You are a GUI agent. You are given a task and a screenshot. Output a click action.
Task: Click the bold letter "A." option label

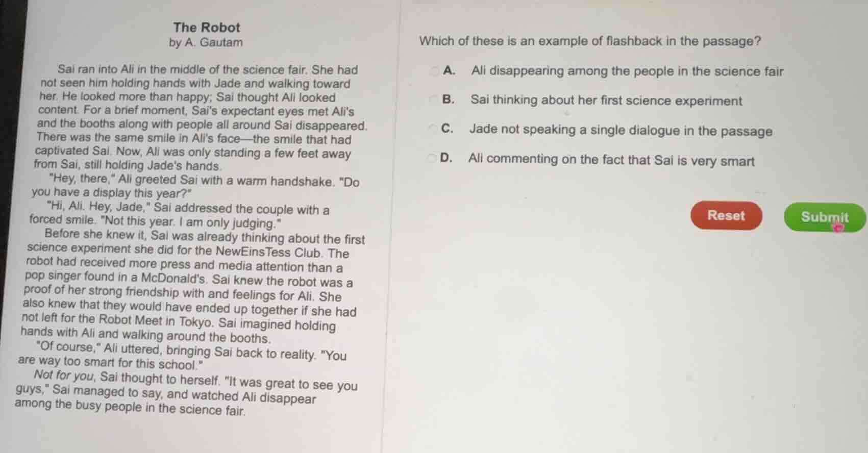click(449, 70)
